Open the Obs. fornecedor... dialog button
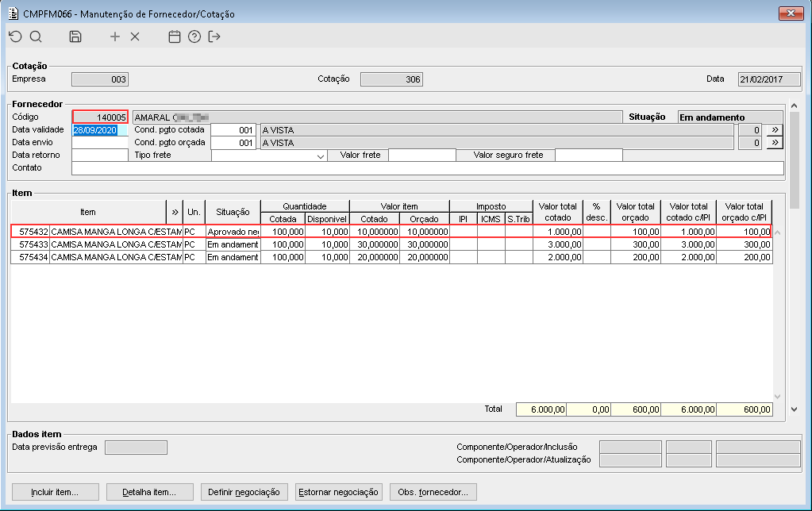The height and width of the screenshot is (511, 812). [x=433, y=493]
